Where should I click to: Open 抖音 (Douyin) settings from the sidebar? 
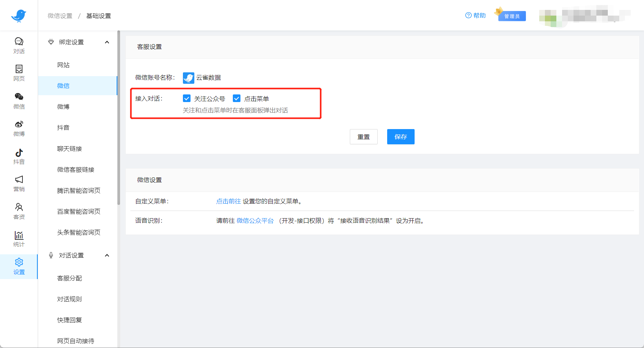(x=19, y=156)
